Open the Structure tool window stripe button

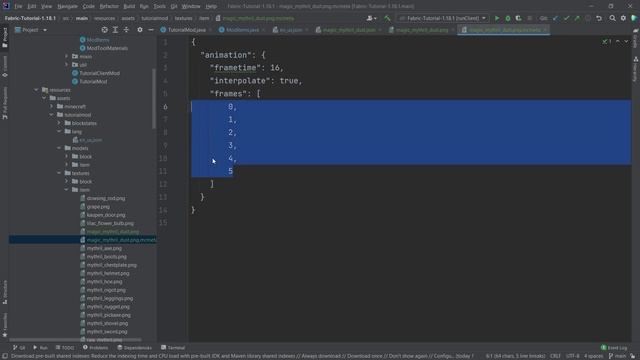(5, 292)
